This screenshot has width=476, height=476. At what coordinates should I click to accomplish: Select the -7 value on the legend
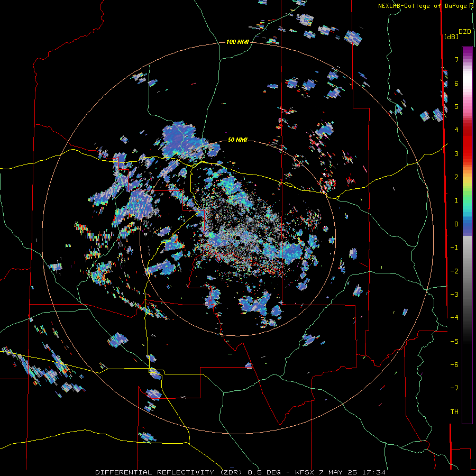pyautogui.click(x=454, y=388)
